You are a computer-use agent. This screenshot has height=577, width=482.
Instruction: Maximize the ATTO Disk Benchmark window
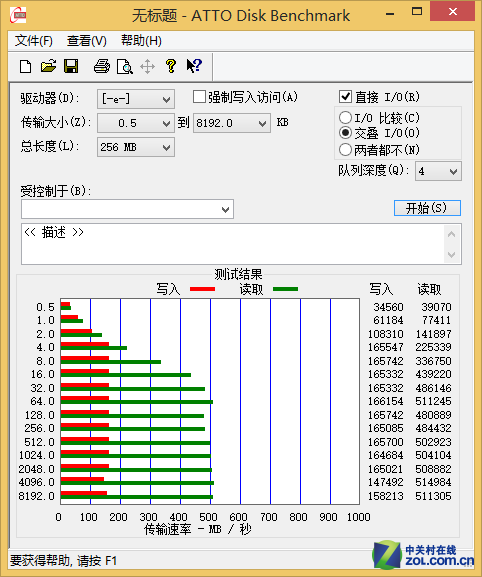point(417,12)
